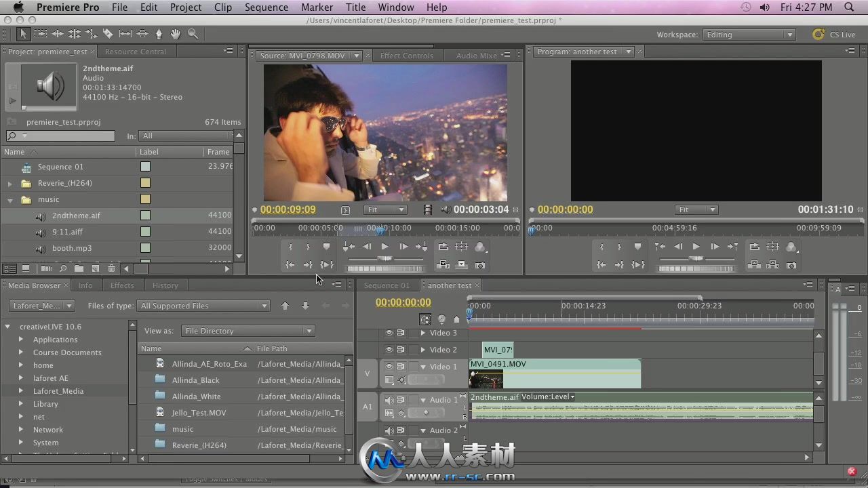Select the Razor tool

(x=108, y=34)
